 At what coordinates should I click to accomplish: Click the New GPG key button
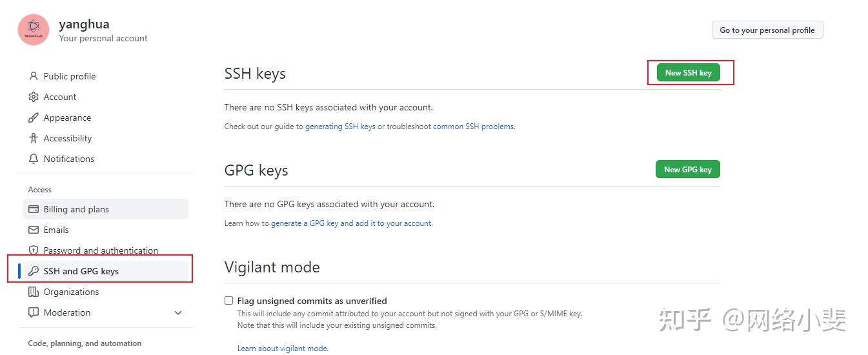(x=687, y=170)
